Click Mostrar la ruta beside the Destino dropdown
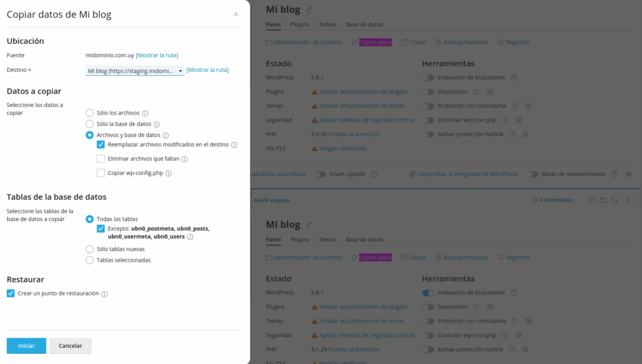Viewport: 642px width, 364px height. 208,70
